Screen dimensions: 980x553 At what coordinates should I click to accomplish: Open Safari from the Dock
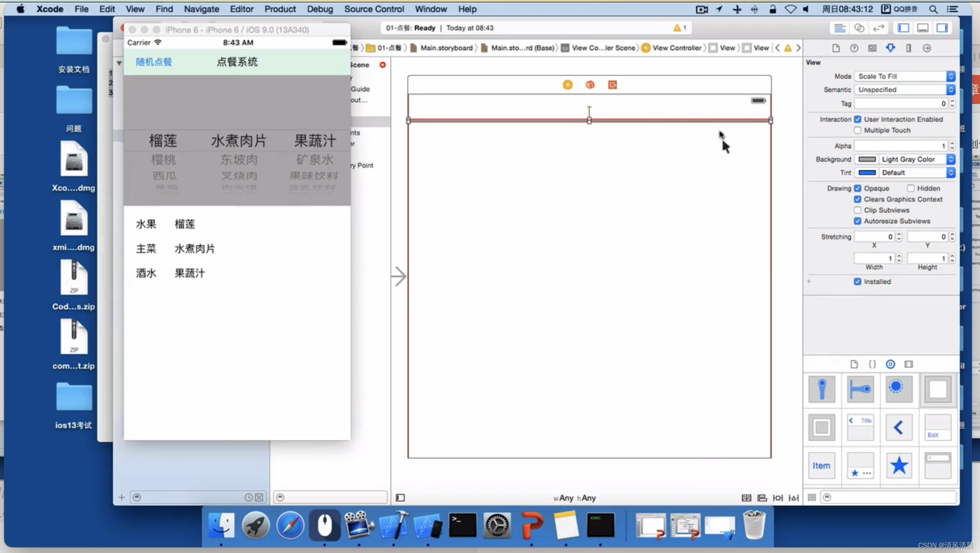tap(290, 525)
